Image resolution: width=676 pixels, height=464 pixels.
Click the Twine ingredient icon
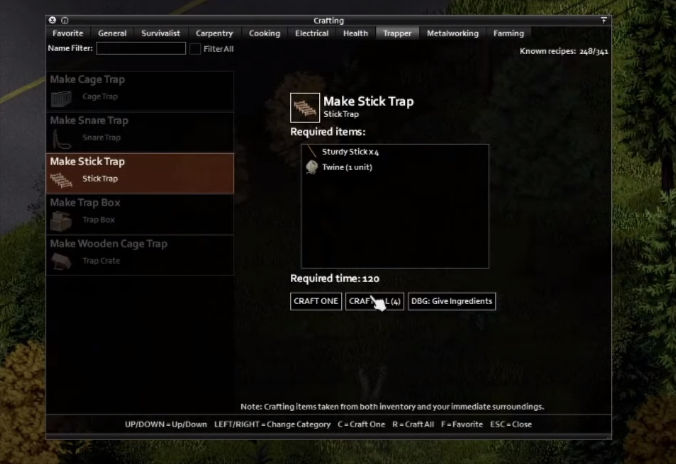[311, 167]
